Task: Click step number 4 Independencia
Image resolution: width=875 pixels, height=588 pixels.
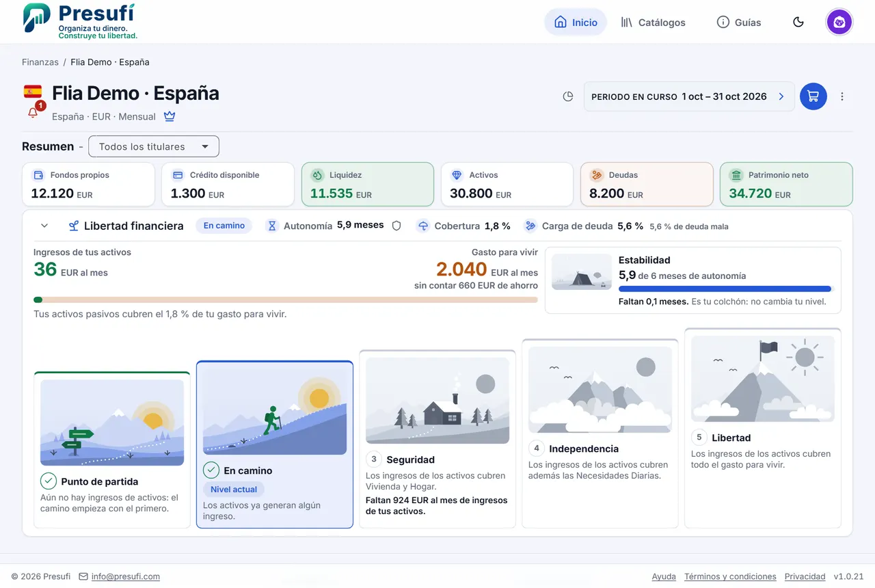Action: (536, 448)
